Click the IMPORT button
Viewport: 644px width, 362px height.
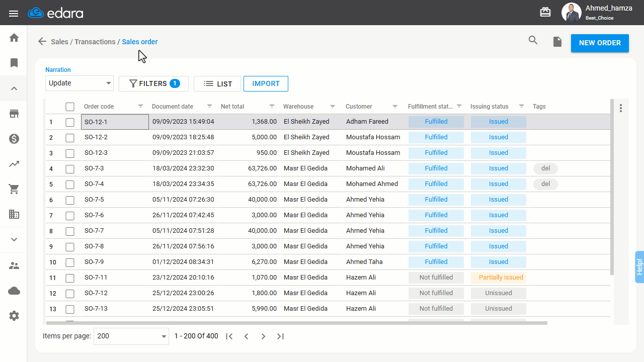(266, 83)
